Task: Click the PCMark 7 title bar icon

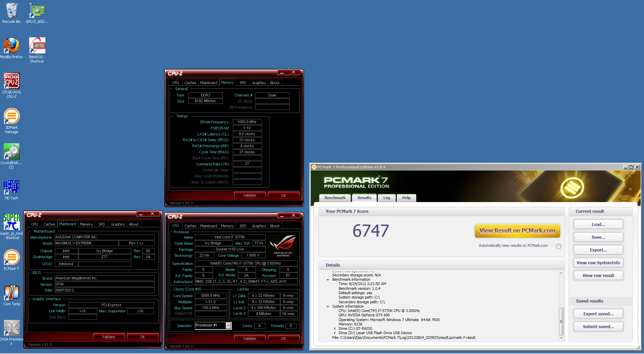Action: 314,167
